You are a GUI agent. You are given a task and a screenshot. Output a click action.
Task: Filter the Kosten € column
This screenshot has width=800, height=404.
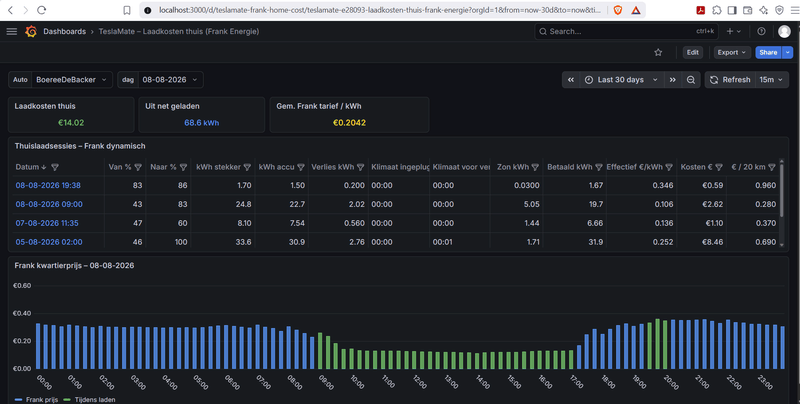[719, 167]
